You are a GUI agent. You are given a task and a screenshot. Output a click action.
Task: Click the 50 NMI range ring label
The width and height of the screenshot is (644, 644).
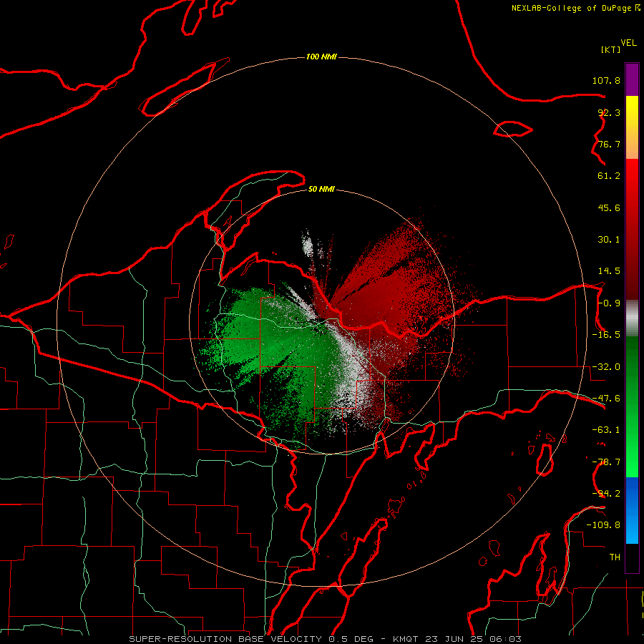[321, 190]
